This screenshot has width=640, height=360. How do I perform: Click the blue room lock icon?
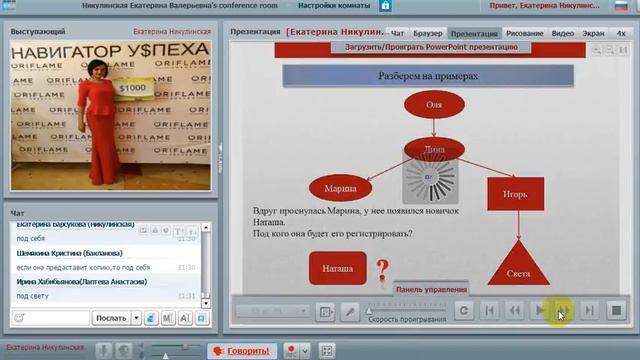(x=385, y=6)
